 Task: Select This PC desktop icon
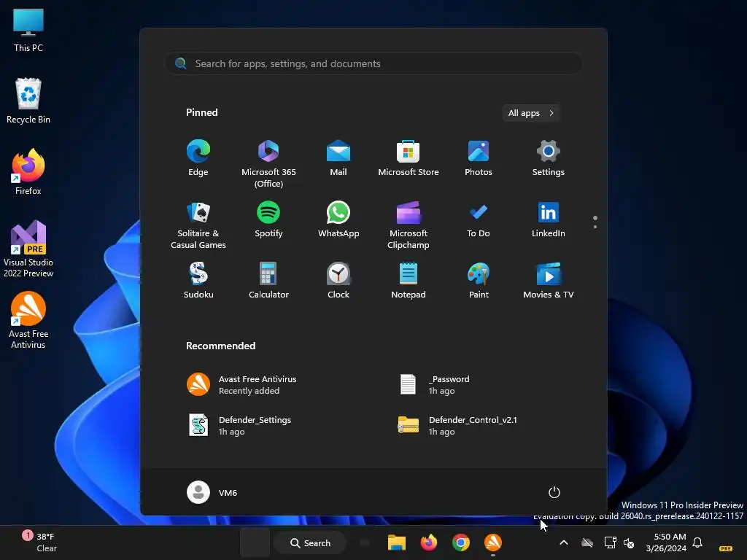coord(28,29)
